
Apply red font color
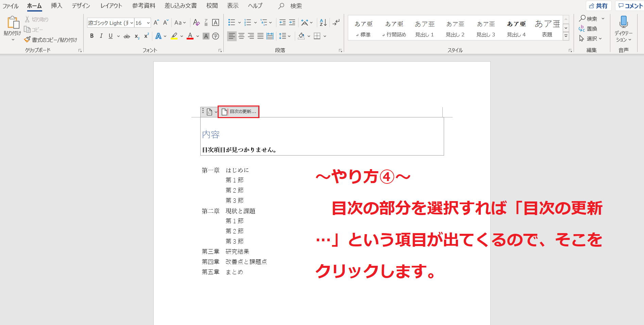(x=190, y=36)
